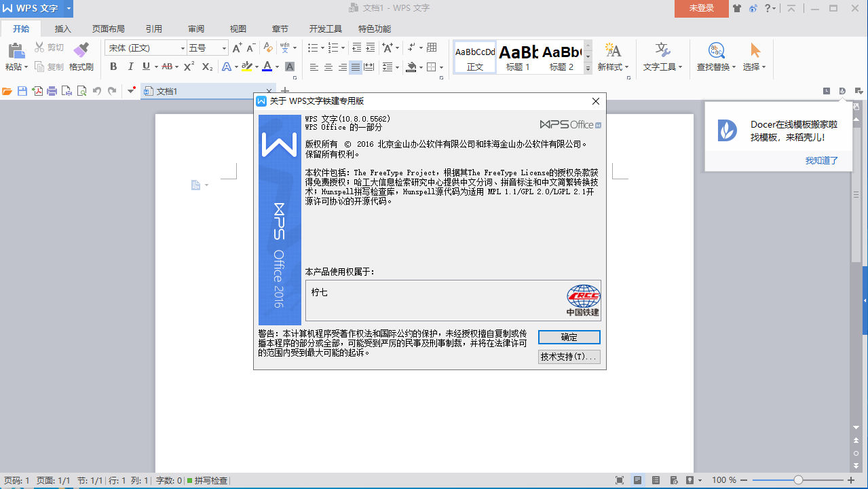Click the Copy icon in ribbon
The image size is (868, 489).
(39, 67)
